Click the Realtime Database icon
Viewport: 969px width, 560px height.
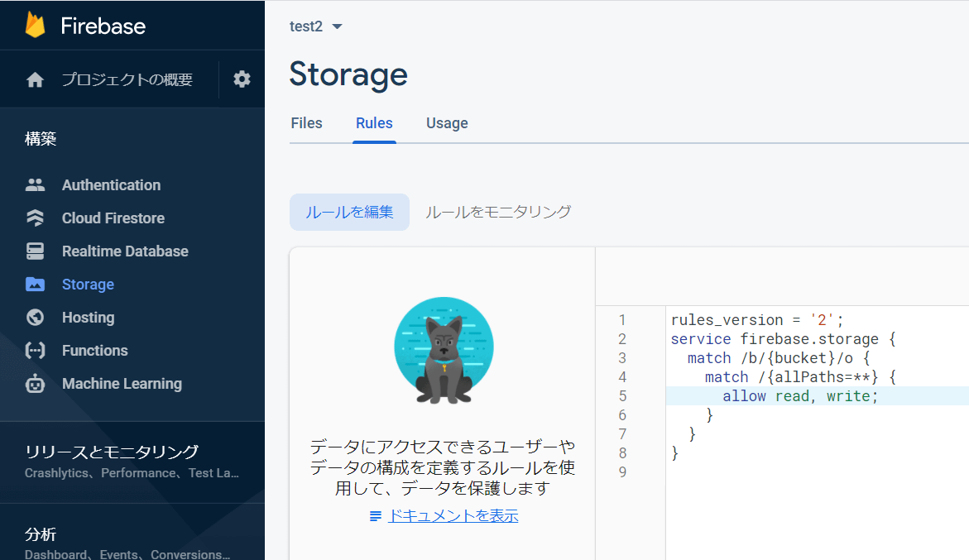(36, 251)
